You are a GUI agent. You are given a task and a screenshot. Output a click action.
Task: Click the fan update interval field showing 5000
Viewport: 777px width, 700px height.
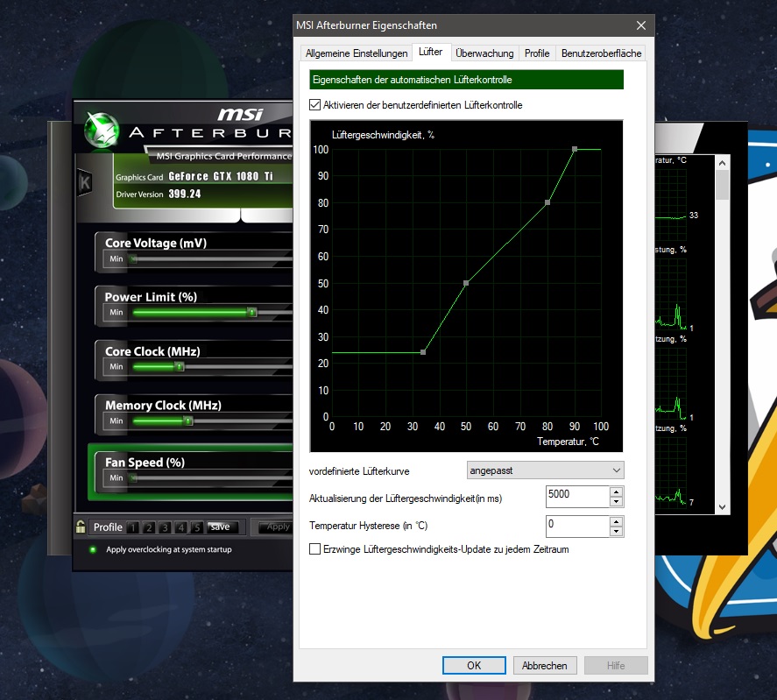pyautogui.click(x=577, y=497)
